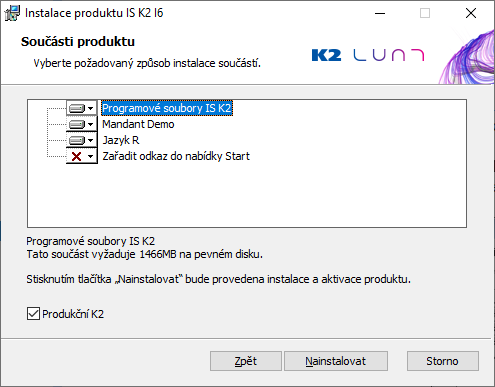The width and height of the screenshot is (495, 387).
Task: Go back with the Zpět button
Action: pos(246,361)
